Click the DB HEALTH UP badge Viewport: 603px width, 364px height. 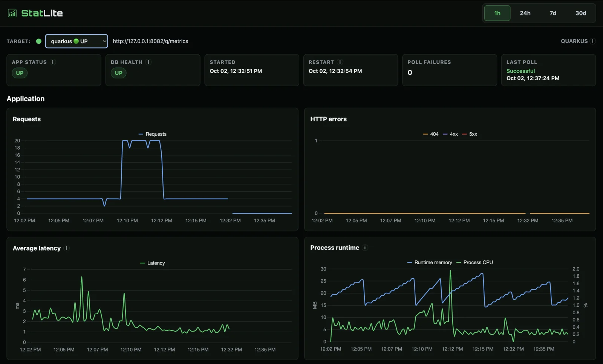[119, 73]
